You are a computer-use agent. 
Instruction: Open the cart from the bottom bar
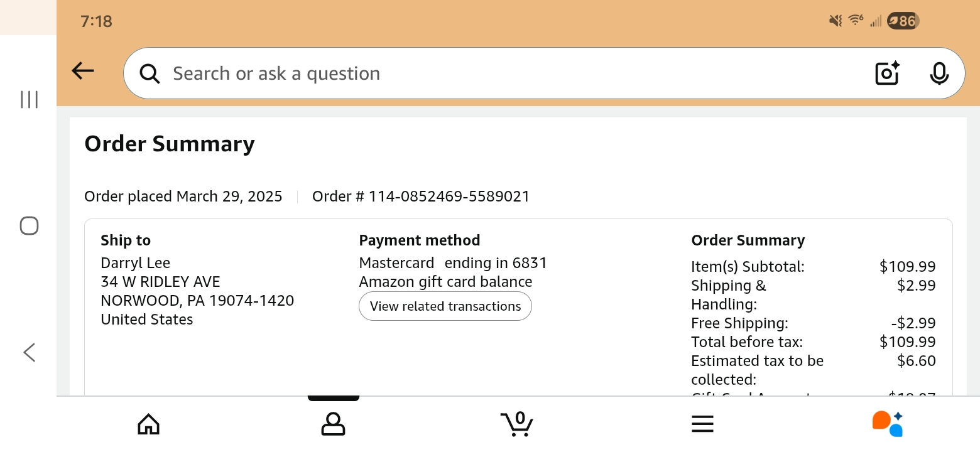tap(517, 424)
